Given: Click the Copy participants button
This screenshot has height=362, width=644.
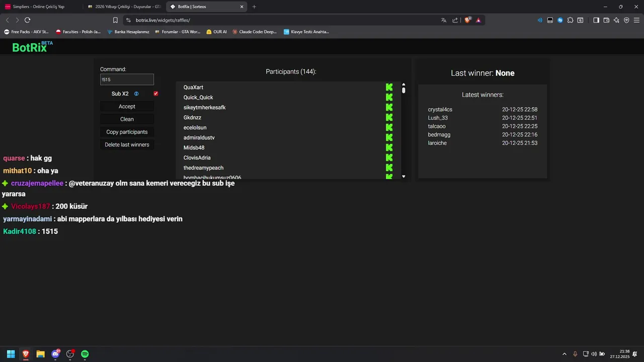Looking at the screenshot, I should pyautogui.click(x=127, y=132).
